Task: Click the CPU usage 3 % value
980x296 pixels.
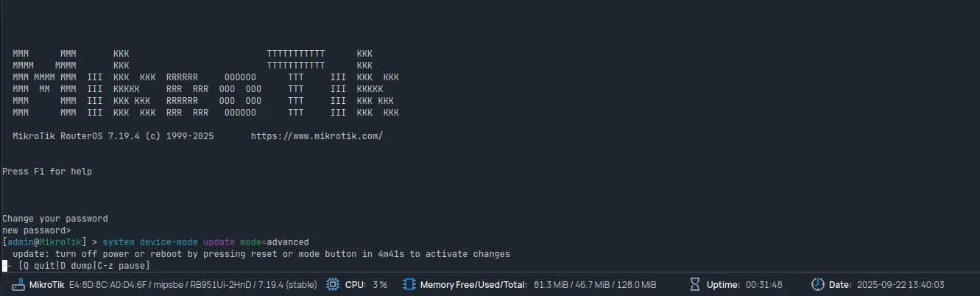Action: 380,285
